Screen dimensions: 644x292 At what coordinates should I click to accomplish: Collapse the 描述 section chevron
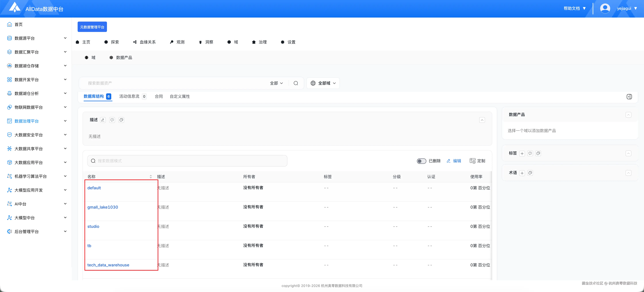(482, 120)
